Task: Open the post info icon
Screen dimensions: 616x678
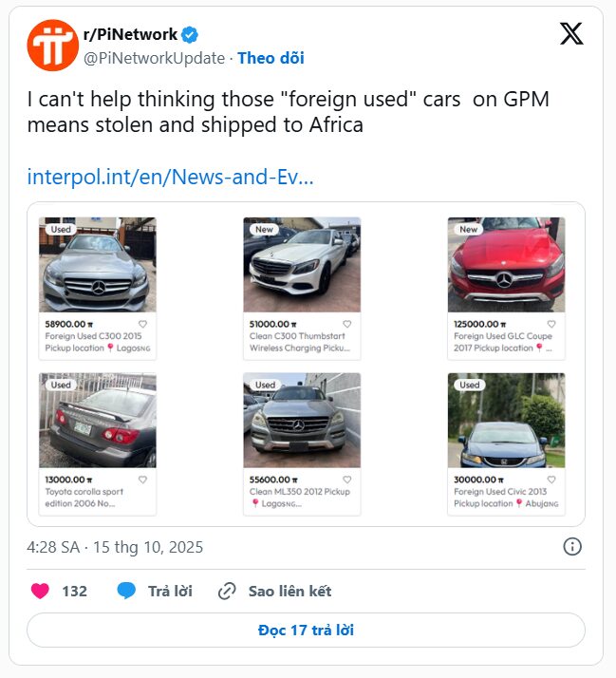Action: pos(572,547)
